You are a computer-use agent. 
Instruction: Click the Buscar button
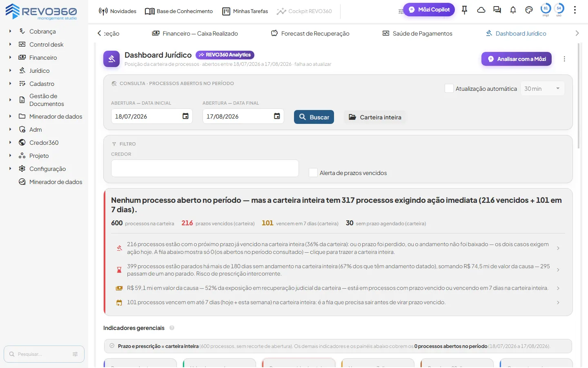[314, 117]
